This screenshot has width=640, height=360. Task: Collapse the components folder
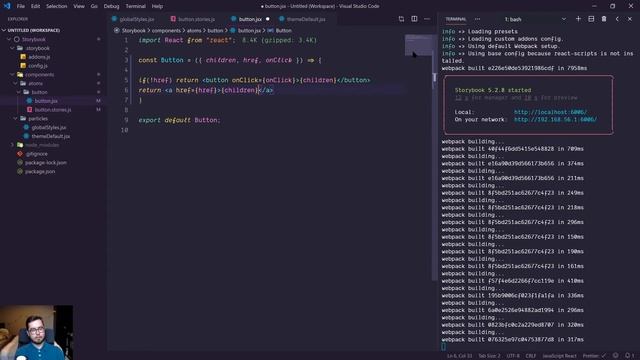pyautogui.click(x=39, y=75)
